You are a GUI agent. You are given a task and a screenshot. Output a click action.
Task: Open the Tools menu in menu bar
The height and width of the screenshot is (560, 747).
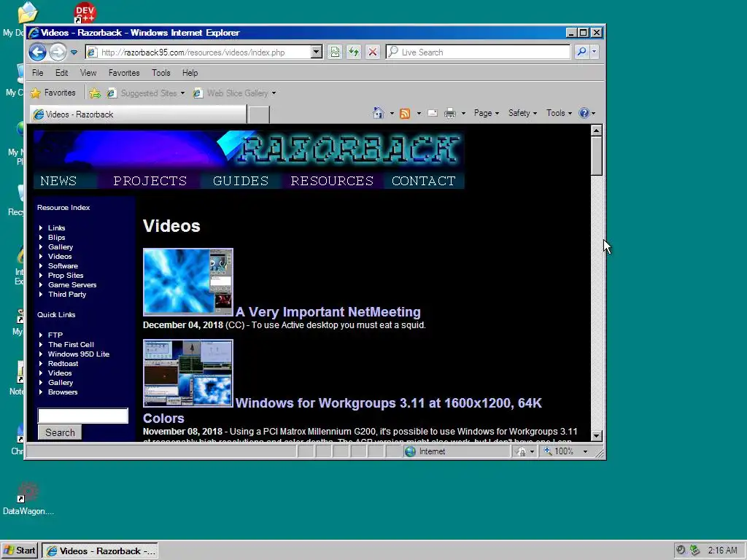(x=161, y=73)
